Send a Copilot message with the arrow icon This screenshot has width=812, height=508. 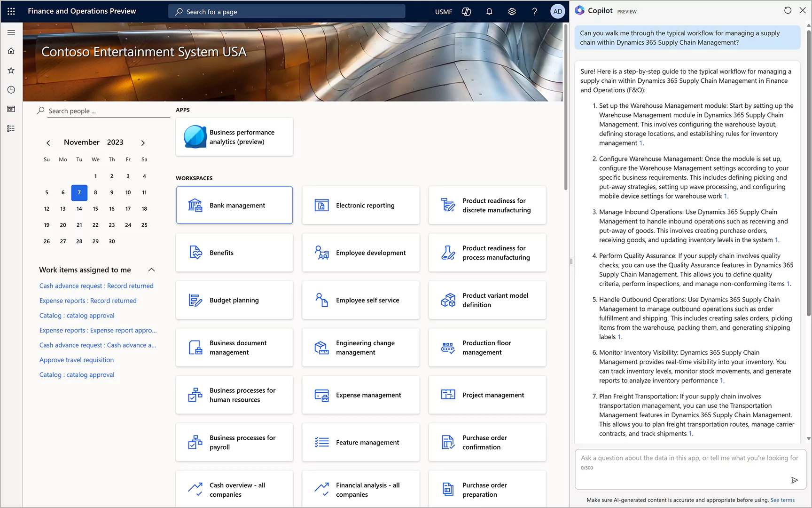pos(795,480)
